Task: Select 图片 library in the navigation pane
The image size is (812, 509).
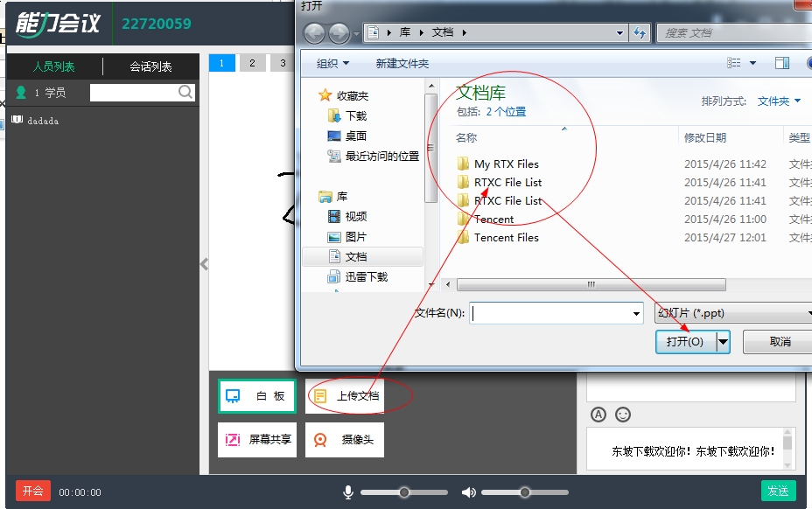Action: [347, 237]
